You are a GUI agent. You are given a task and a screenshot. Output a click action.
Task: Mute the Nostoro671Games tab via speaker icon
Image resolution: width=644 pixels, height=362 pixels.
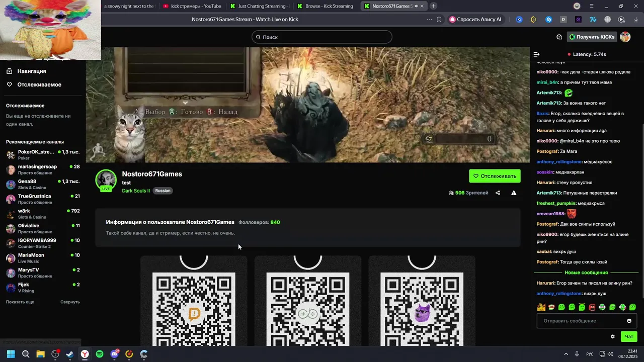point(416,6)
